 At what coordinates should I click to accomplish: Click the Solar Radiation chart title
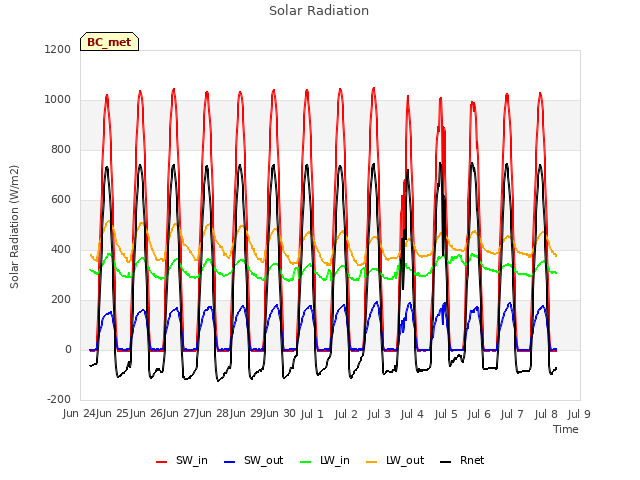tap(319, 11)
